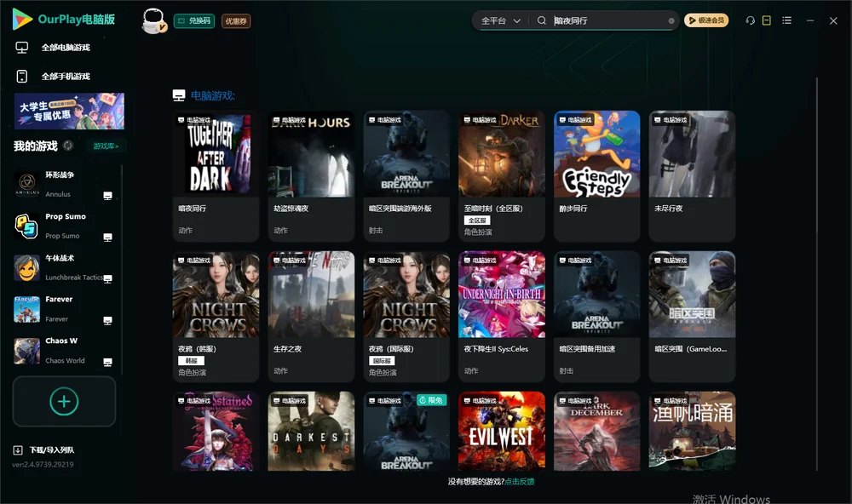Open the 游戏库 game library expander
Screen dimensions: 852x504
106,146
